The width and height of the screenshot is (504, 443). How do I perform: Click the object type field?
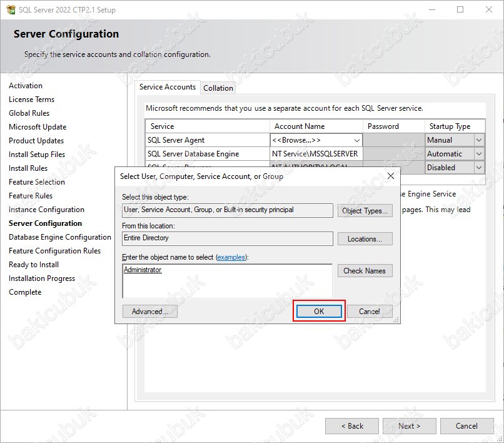227,210
